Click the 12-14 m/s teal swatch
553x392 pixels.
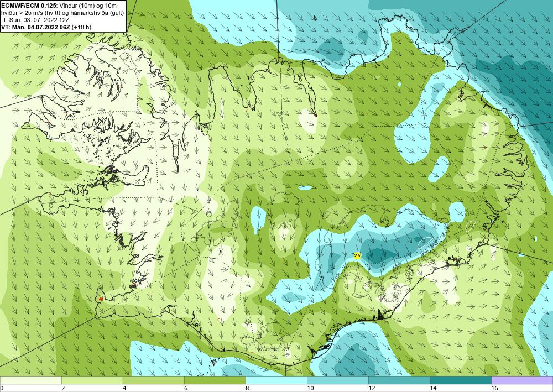click(399, 380)
